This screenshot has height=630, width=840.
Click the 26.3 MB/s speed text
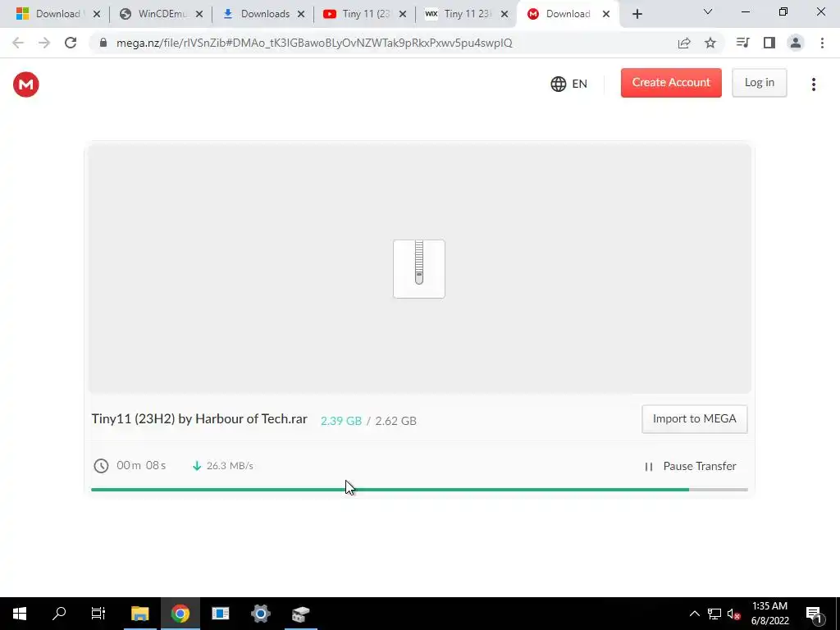230,466
